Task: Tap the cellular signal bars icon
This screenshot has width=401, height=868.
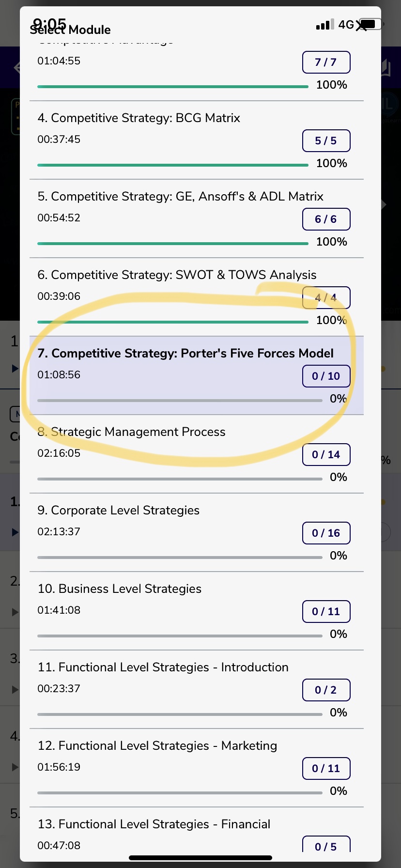Action: pyautogui.click(x=324, y=25)
